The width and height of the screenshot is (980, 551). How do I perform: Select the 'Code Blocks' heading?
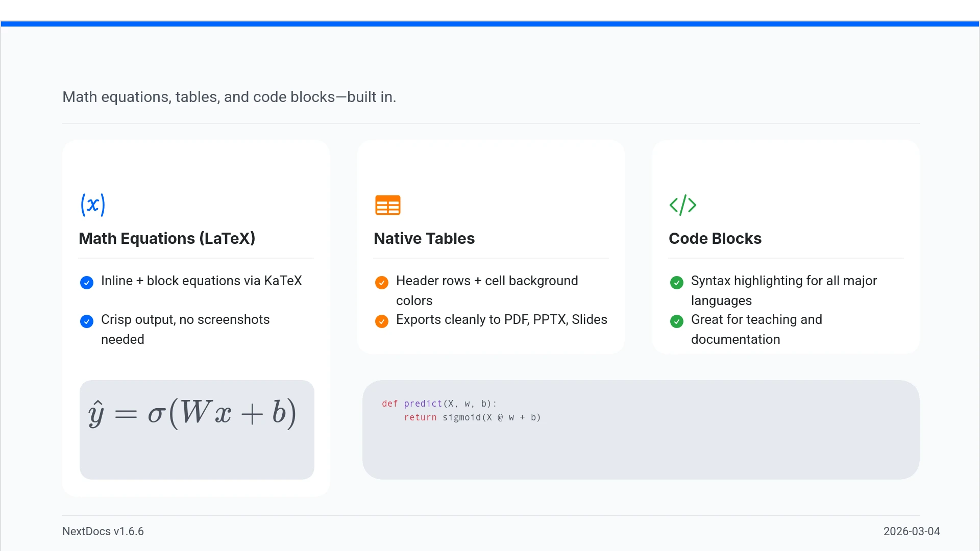pos(715,238)
